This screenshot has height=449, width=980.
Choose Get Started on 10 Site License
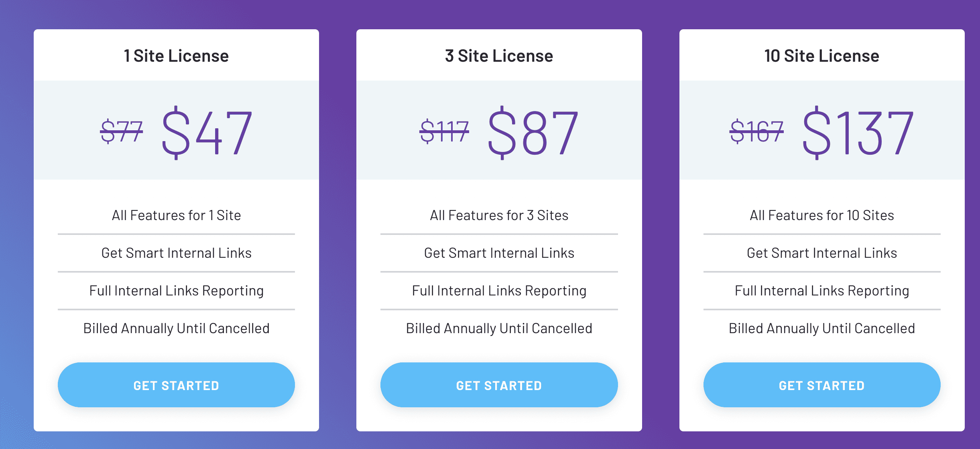821,385
